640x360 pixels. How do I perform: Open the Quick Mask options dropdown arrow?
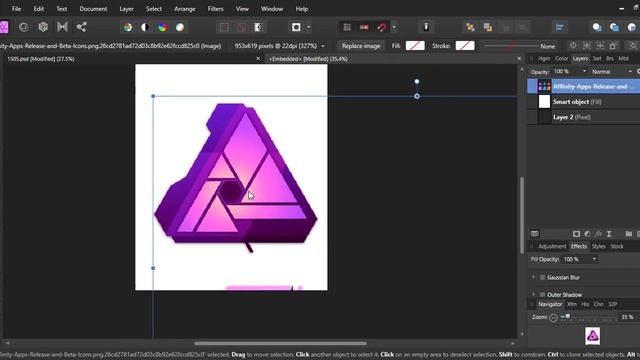click(x=309, y=27)
